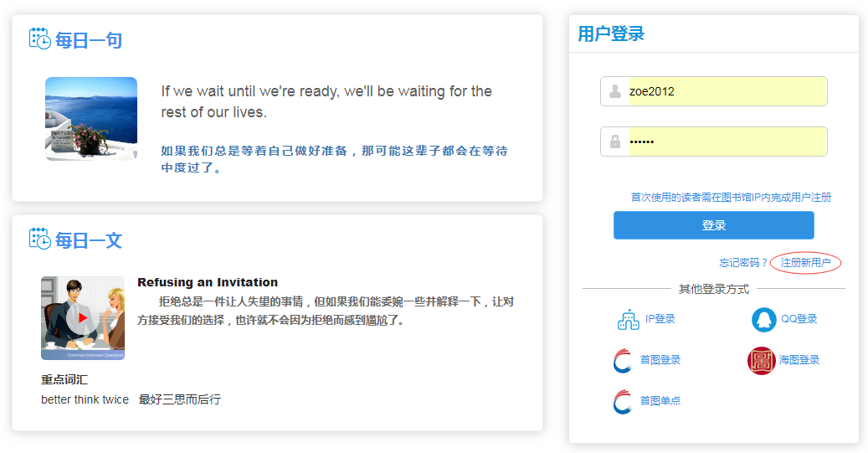Select the QQ登录 text link
This screenshot has height=453, width=868.
799,319
